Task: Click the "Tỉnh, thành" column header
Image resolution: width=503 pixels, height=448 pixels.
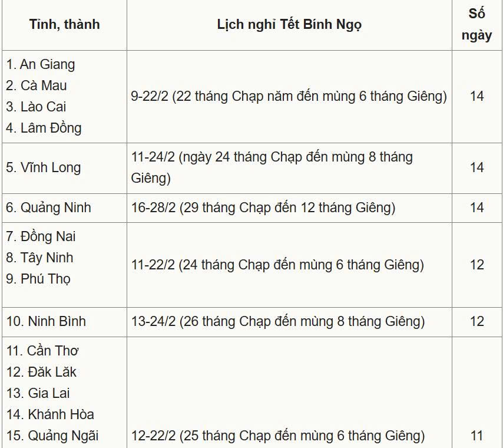Action: point(64,24)
